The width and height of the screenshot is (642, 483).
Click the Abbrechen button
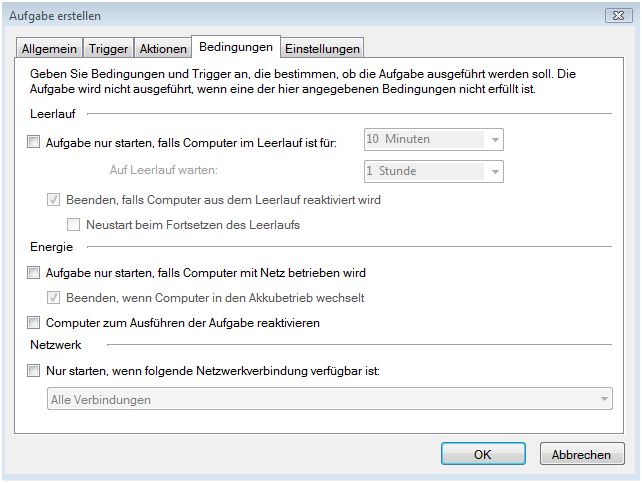[582, 454]
